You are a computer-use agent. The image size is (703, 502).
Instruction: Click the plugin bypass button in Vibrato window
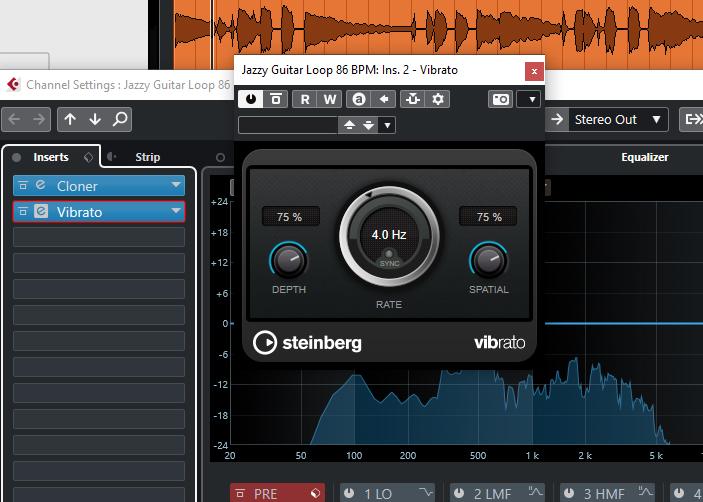click(275, 99)
